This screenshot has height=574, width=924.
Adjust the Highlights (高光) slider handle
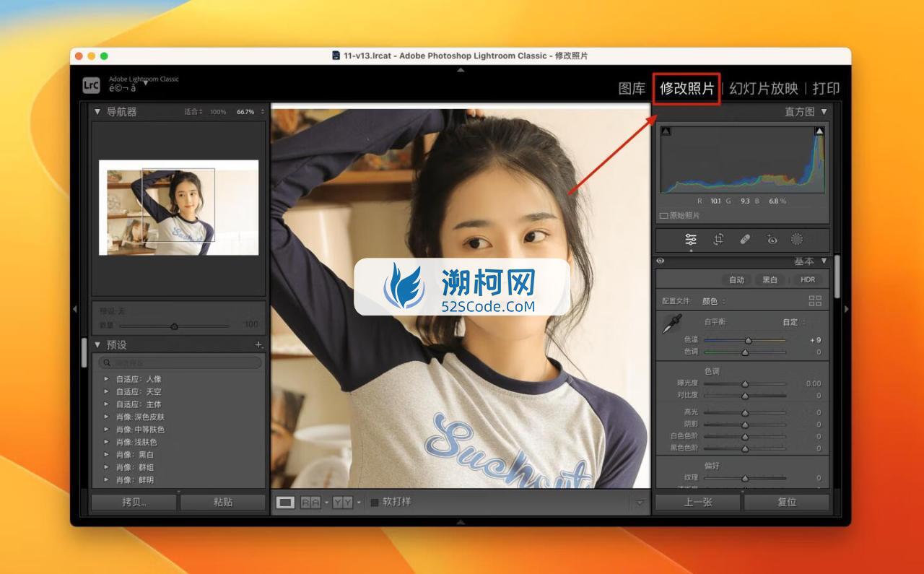pyautogui.click(x=745, y=413)
